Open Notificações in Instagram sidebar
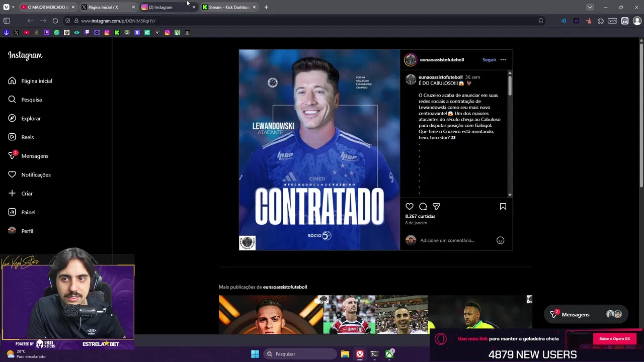This screenshot has height=362, width=644. click(30, 175)
